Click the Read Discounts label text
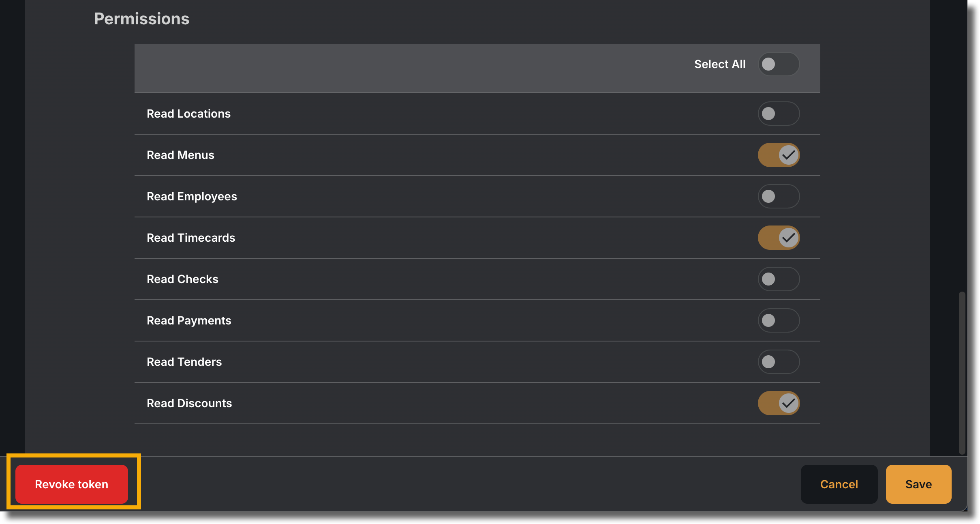 [x=189, y=403]
